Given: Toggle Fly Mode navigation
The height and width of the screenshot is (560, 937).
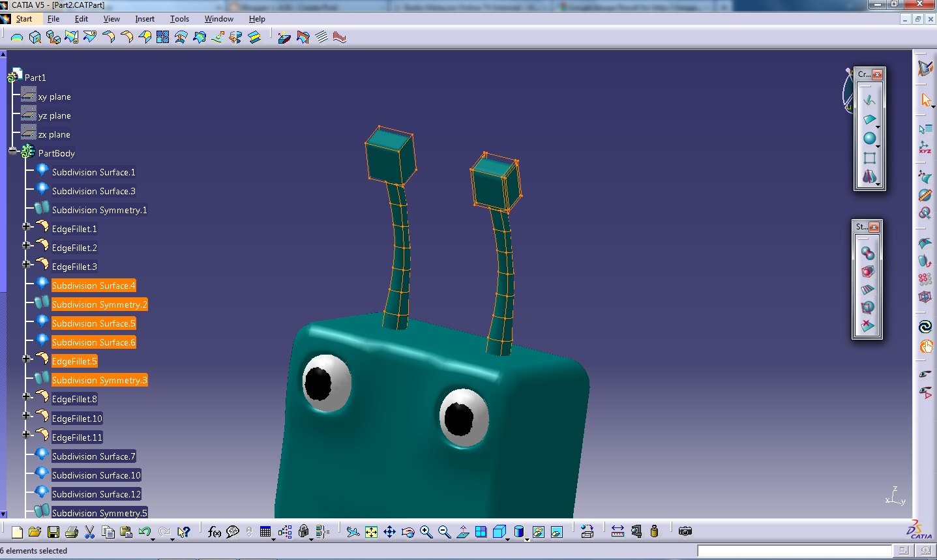Looking at the screenshot, I should pyautogui.click(x=352, y=531).
